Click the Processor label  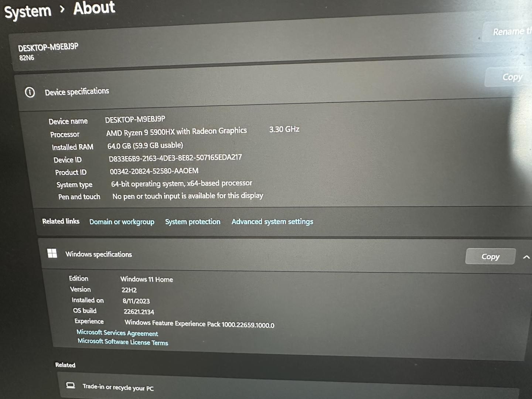pyautogui.click(x=65, y=134)
